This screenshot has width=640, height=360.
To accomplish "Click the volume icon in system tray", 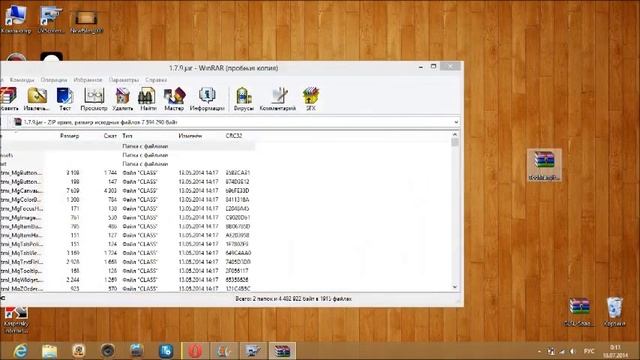I will click(573, 351).
